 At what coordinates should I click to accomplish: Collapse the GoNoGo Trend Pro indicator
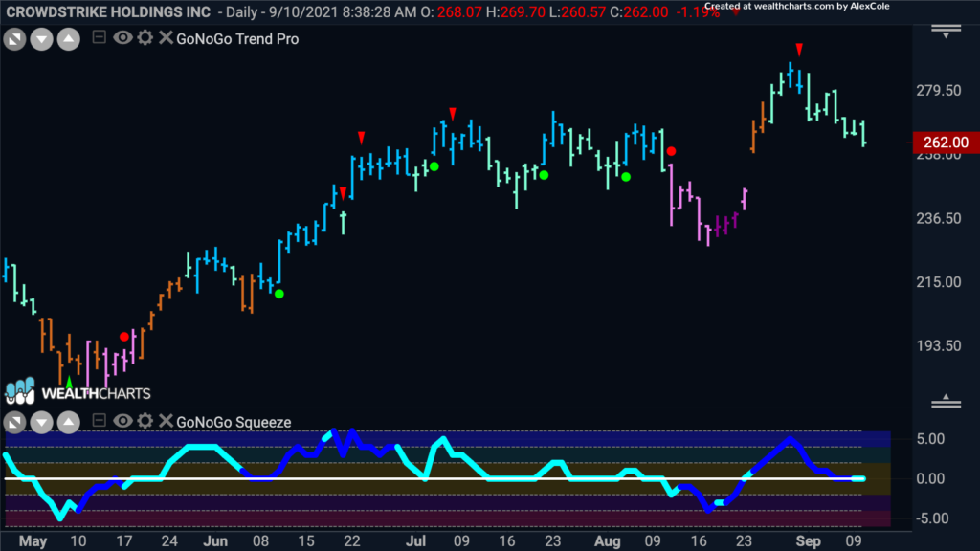click(x=99, y=37)
